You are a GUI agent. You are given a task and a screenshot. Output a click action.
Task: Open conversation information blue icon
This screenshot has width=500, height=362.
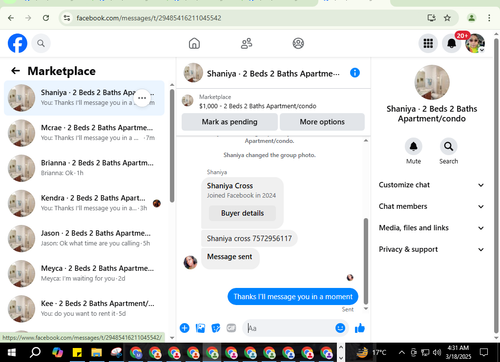coord(355,73)
